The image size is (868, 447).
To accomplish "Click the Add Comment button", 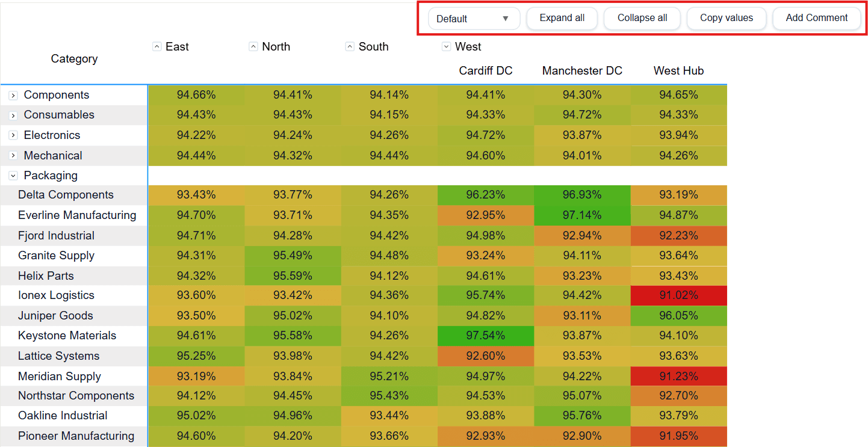I will (x=816, y=18).
